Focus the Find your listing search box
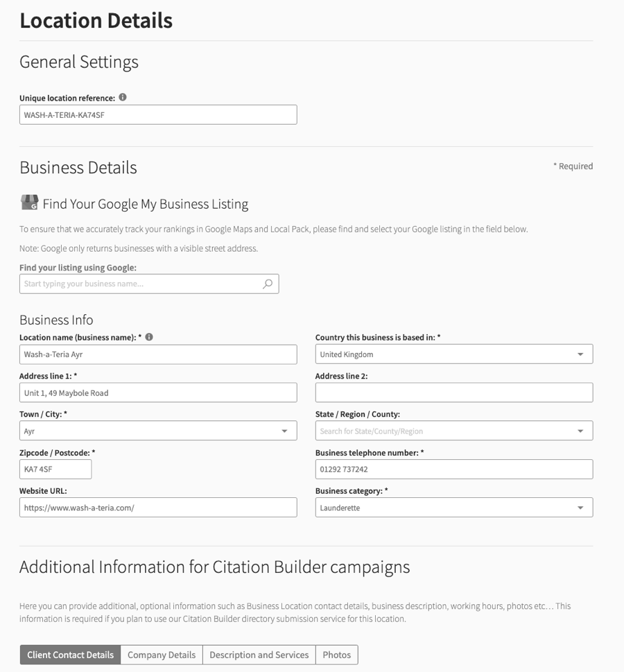The height and width of the screenshot is (672, 624). [139, 284]
